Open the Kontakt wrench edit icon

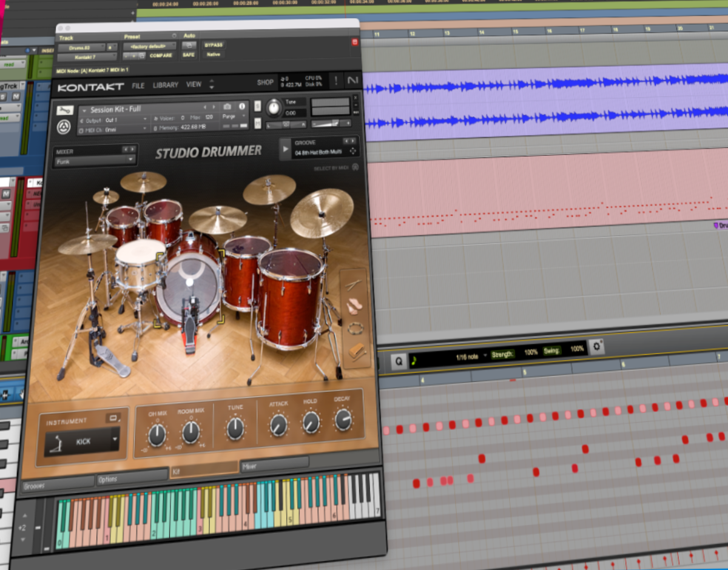66,110
